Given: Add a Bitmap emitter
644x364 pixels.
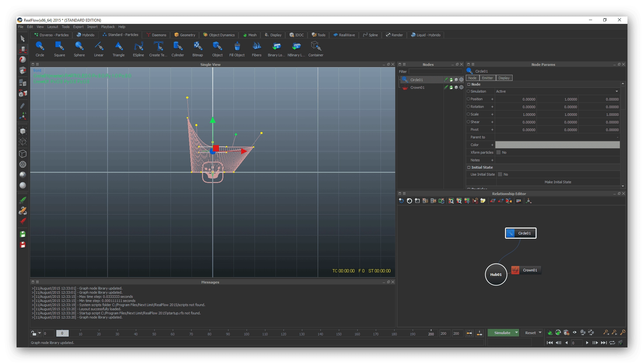Looking at the screenshot, I should click(198, 49).
